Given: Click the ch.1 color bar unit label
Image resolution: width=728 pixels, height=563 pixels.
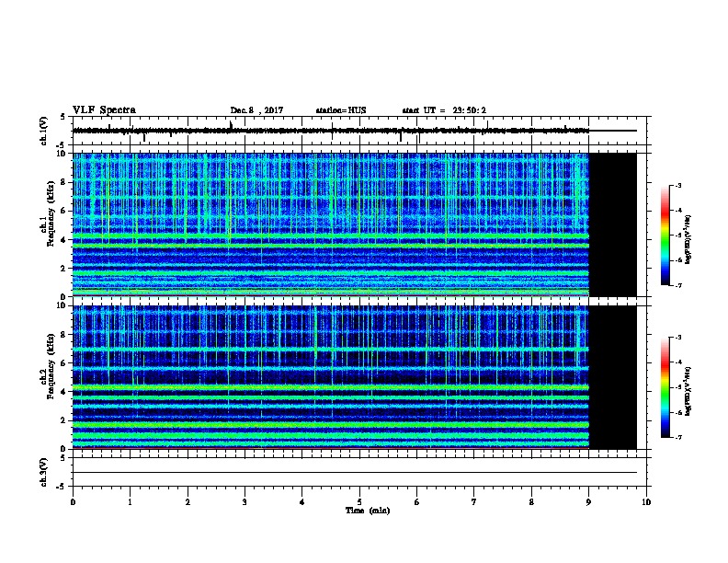Looking at the screenshot, I should tap(688, 239).
